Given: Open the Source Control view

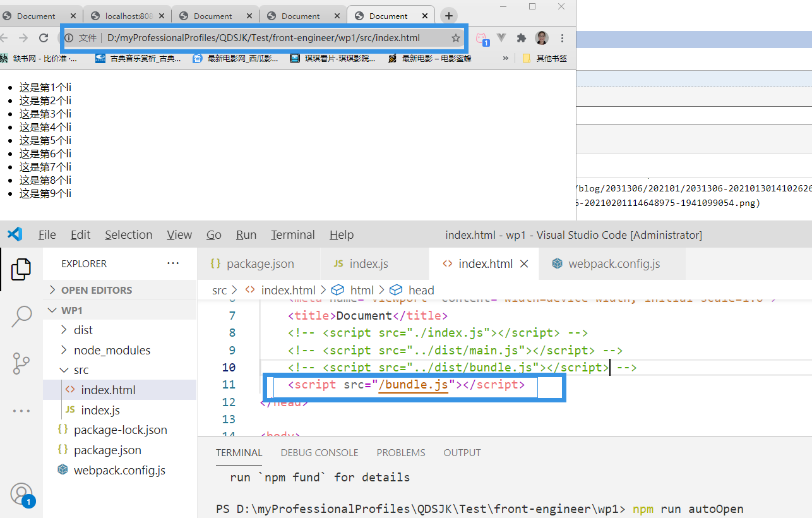Looking at the screenshot, I should pyautogui.click(x=21, y=363).
